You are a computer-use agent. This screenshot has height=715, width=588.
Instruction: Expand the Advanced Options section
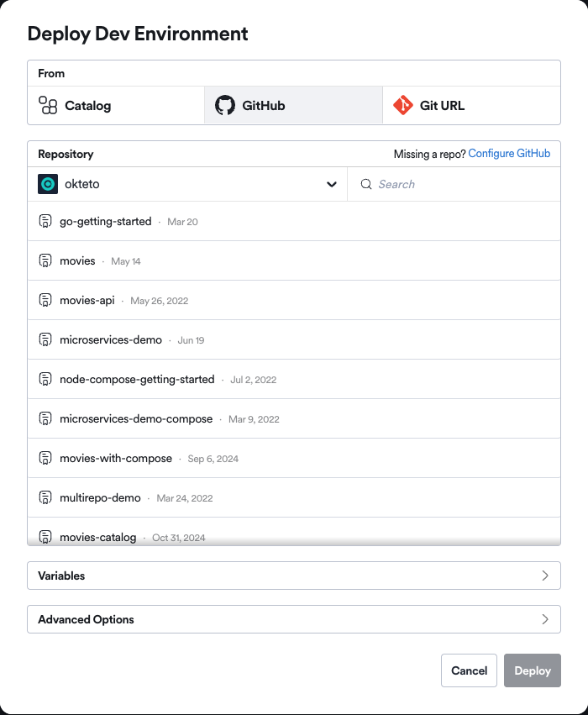tap(294, 619)
